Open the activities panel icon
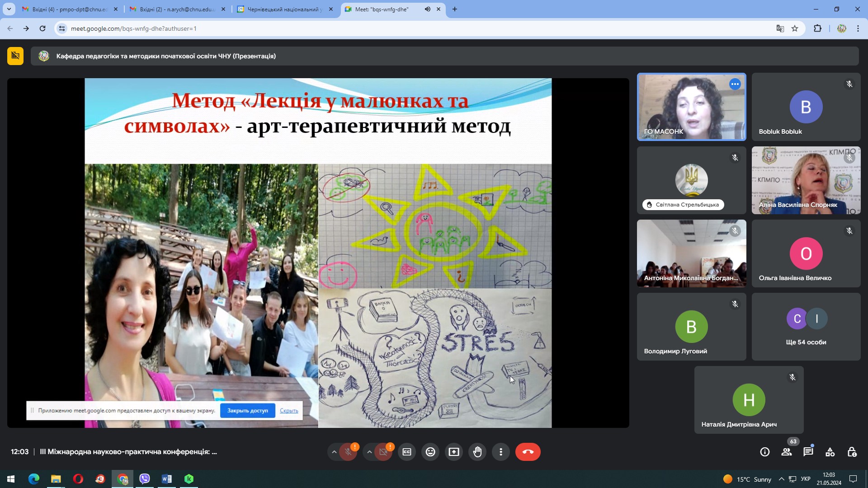 click(830, 452)
